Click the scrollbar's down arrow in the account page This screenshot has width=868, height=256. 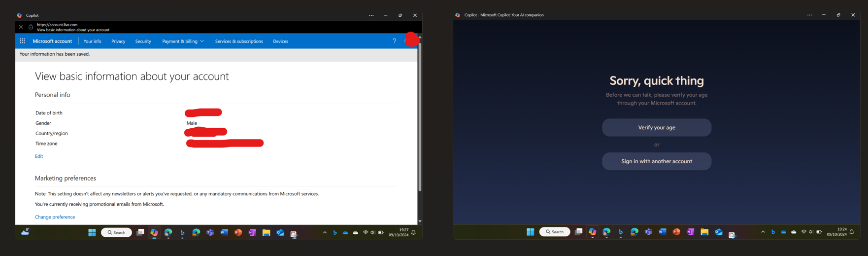(x=420, y=221)
